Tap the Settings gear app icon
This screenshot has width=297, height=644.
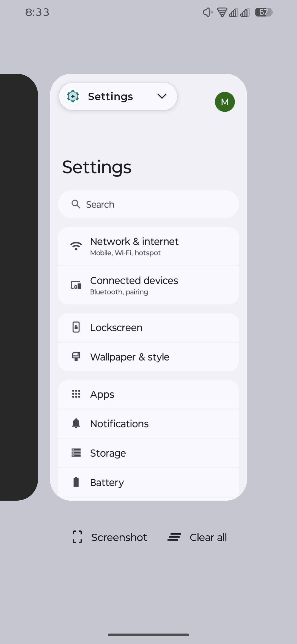(73, 97)
